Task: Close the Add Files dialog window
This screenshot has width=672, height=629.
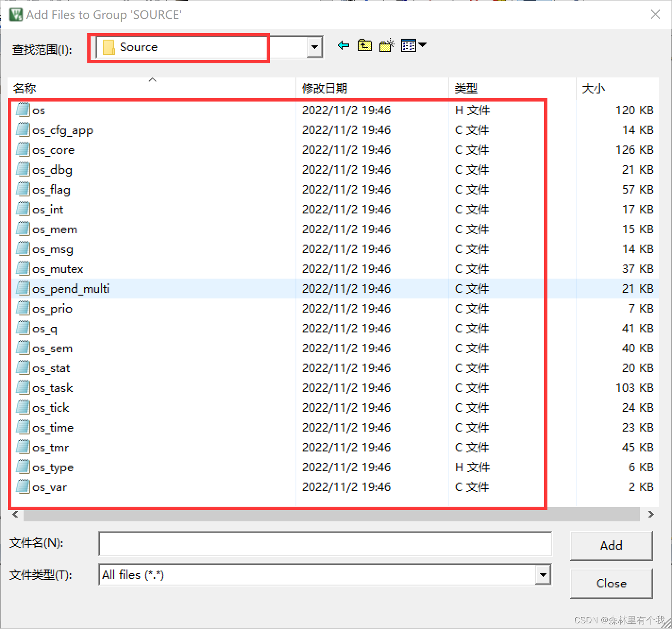Action: [x=655, y=14]
